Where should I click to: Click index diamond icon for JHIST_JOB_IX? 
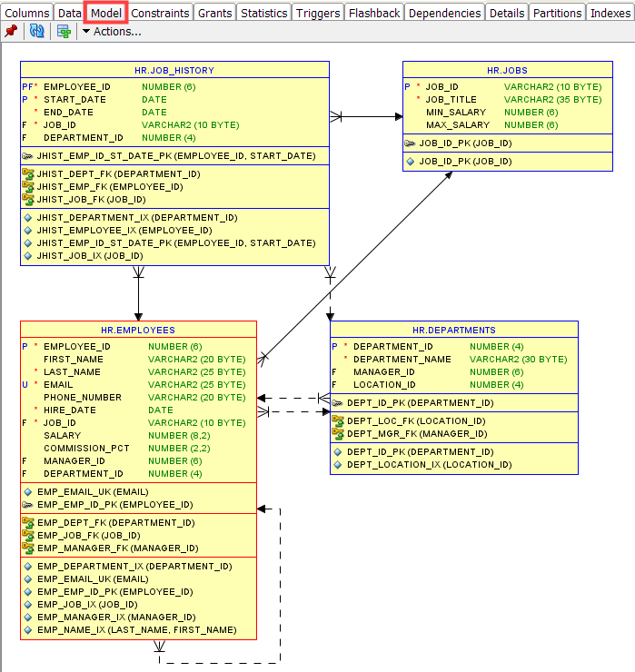pyautogui.click(x=28, y=256)
